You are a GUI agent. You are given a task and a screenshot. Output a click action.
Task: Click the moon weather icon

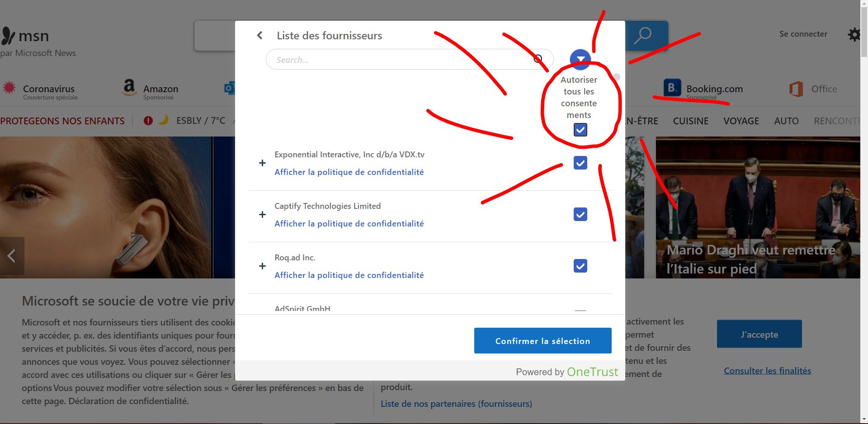pos(163,120)
